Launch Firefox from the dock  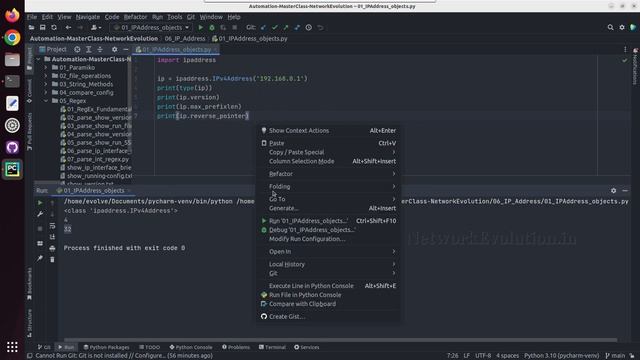coord(12,16)
